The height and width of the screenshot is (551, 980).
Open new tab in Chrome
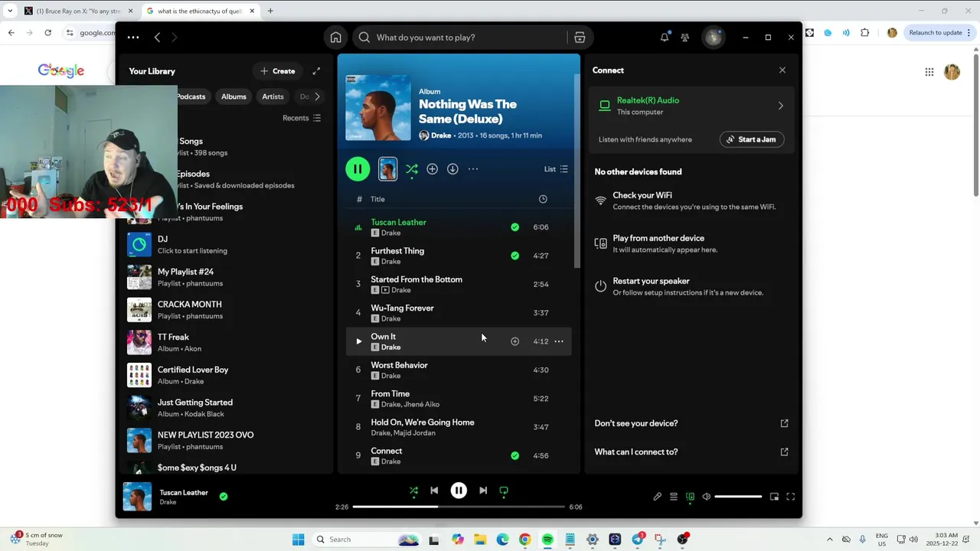[270, 11]
